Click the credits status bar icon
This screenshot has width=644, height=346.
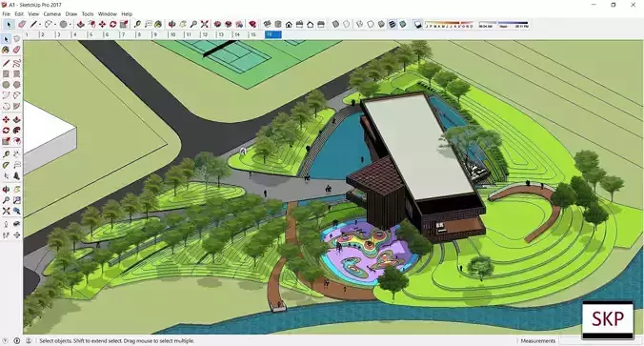pos(17,340)
